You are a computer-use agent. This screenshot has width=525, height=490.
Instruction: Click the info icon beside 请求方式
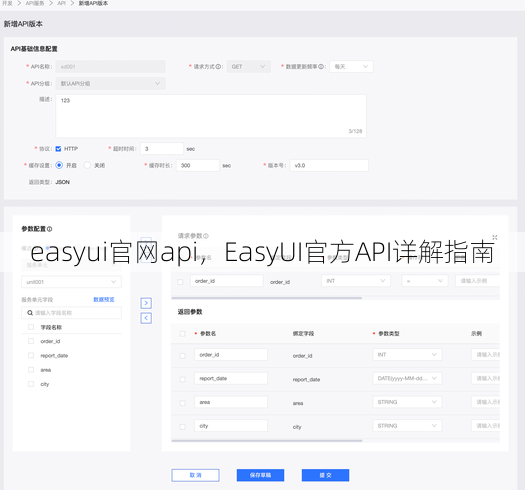(x=218, y=67)
